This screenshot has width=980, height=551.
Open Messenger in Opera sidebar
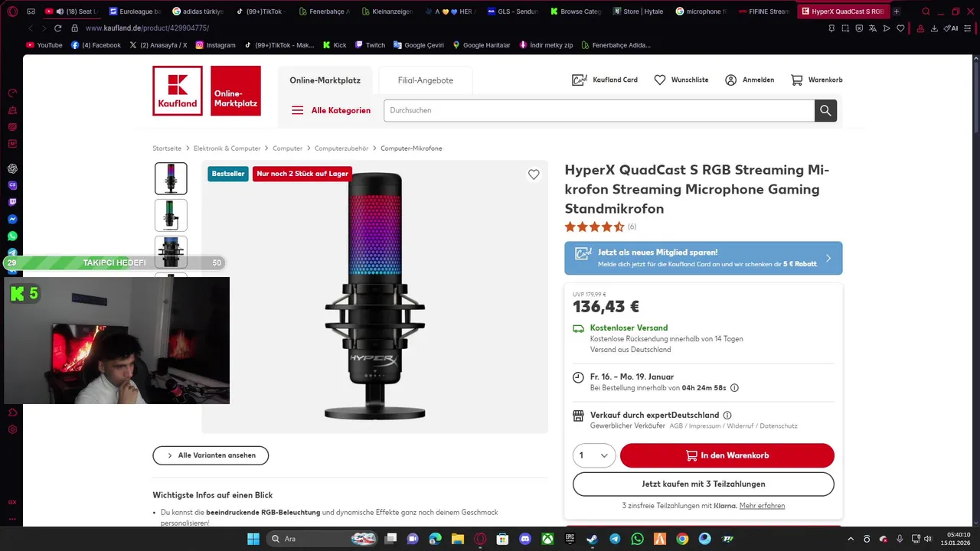tap(12, 219)
